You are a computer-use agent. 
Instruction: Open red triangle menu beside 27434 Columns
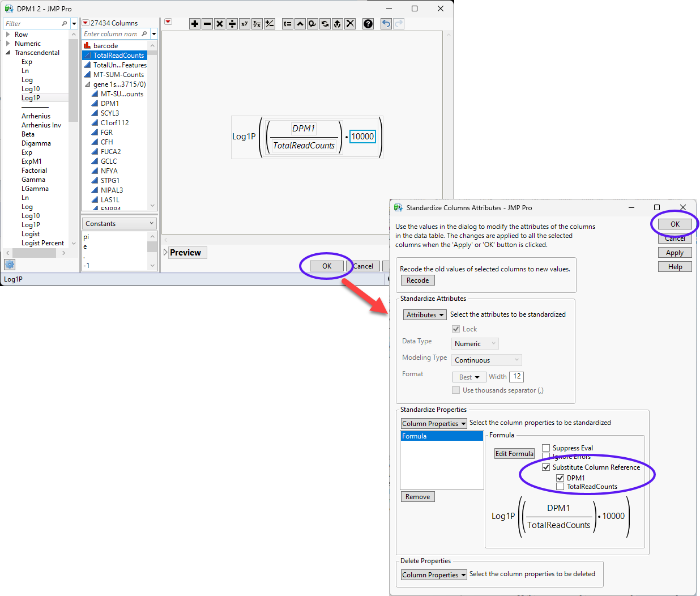[86, 23]
